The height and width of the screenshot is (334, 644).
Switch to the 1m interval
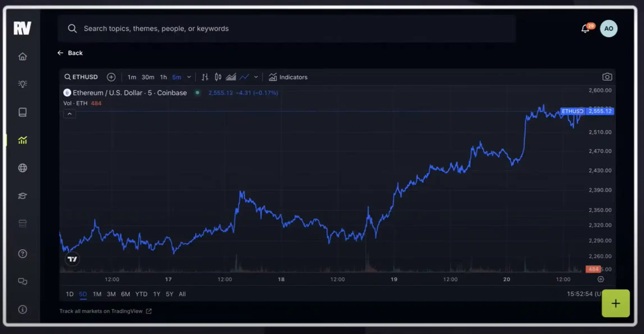pyautogui.click(x=132, y=77)
